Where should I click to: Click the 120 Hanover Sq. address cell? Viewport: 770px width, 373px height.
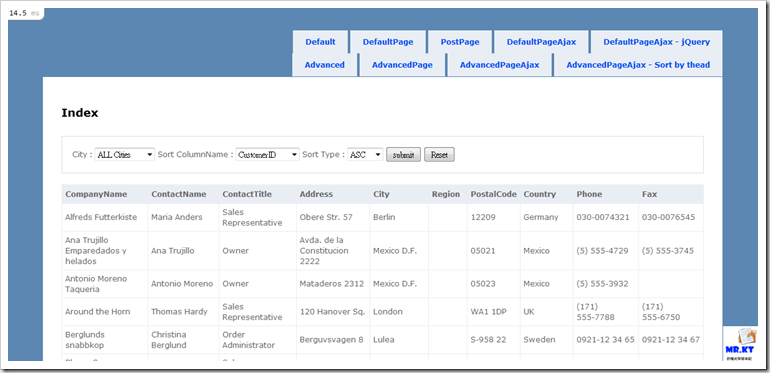(x=332, y=312)
